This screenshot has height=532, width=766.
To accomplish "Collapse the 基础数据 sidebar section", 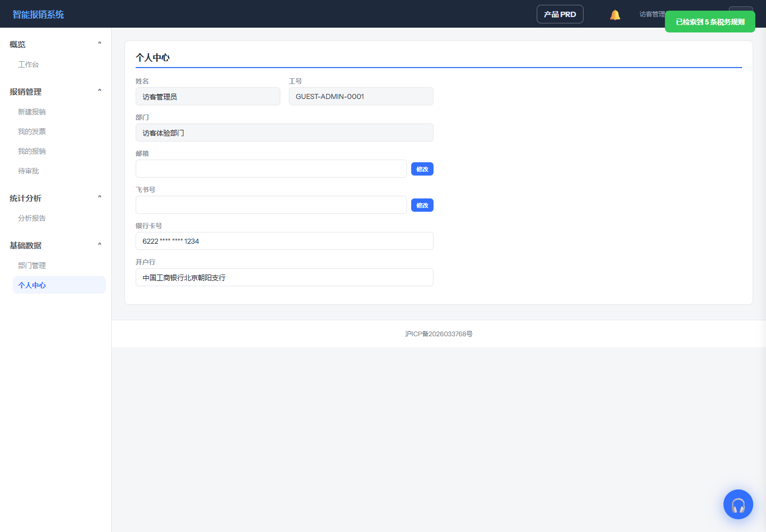I will [55, 245].
